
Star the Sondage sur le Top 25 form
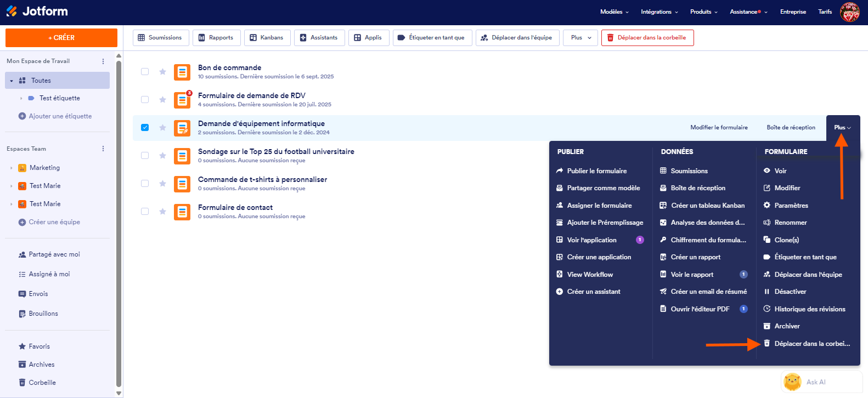(x=162, y=155)
